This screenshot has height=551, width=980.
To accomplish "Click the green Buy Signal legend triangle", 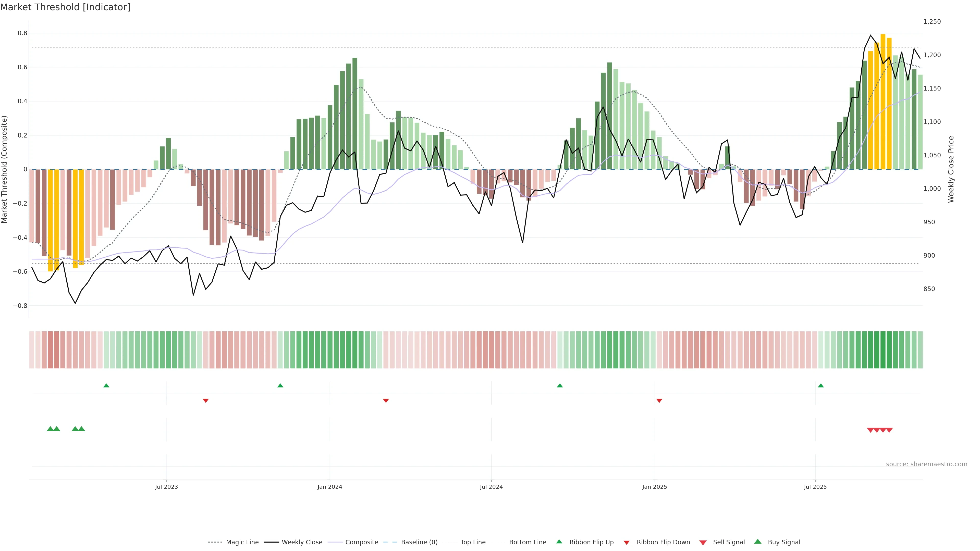I will pos(757,542).
